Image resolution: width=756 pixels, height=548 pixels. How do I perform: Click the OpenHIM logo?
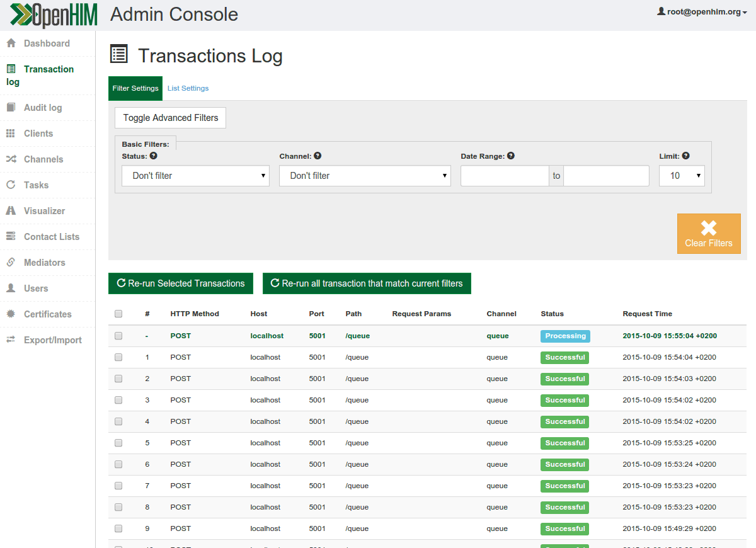pos(54,15)
